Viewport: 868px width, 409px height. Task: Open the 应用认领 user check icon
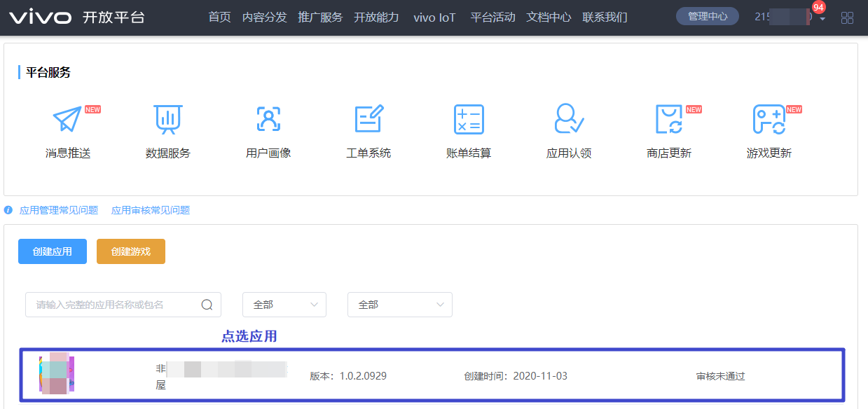click(x=569, y=120)
